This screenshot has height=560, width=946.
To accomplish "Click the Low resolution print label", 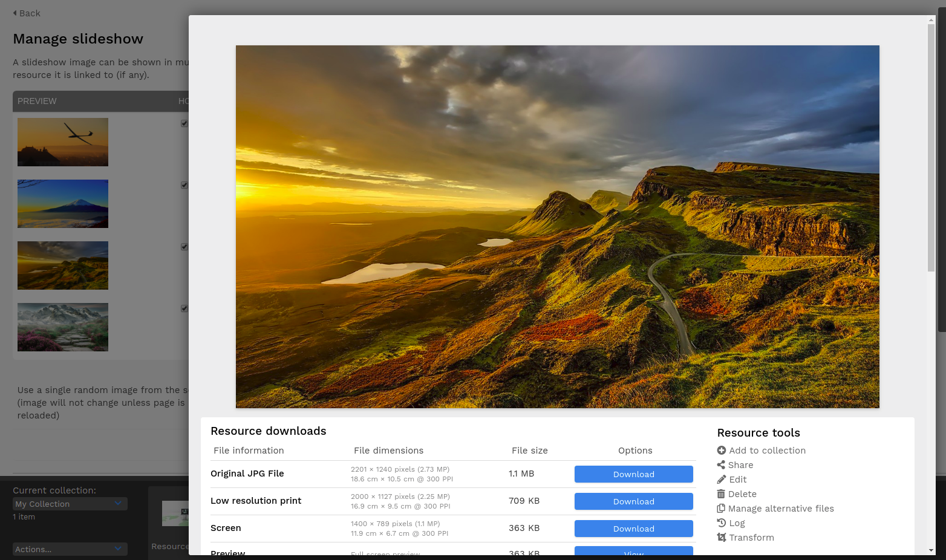I will coord(256,501).
